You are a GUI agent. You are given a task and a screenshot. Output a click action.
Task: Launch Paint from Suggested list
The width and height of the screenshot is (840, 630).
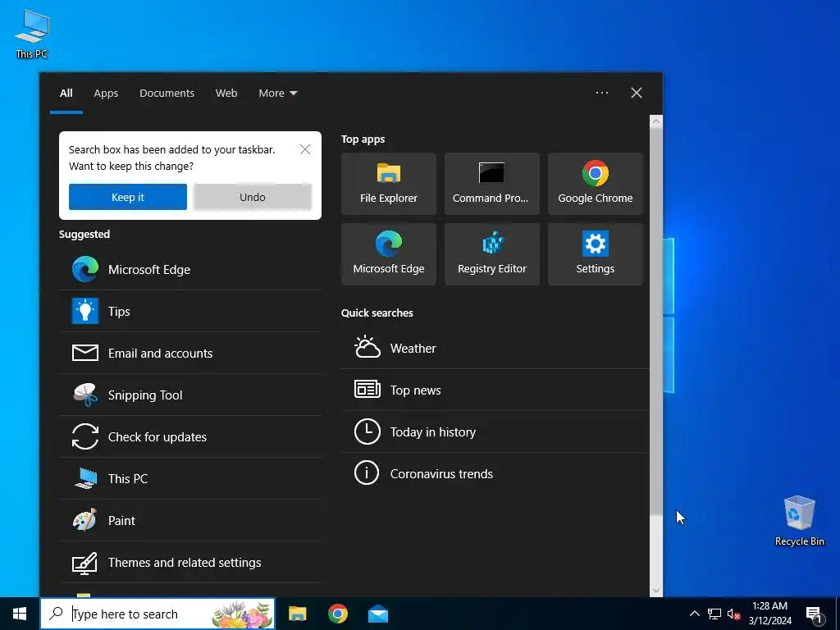click(x=190, y=520)
